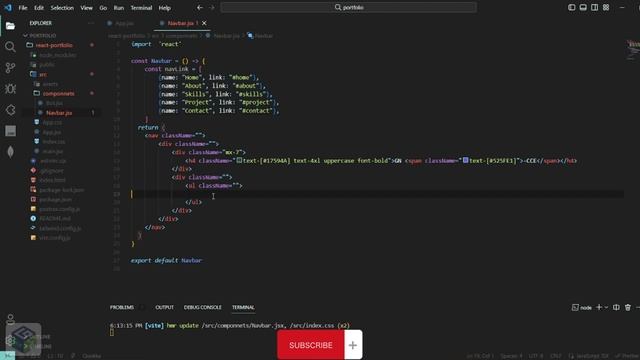Open the Selection menu

pyautogui.click(x=62, y=8)
